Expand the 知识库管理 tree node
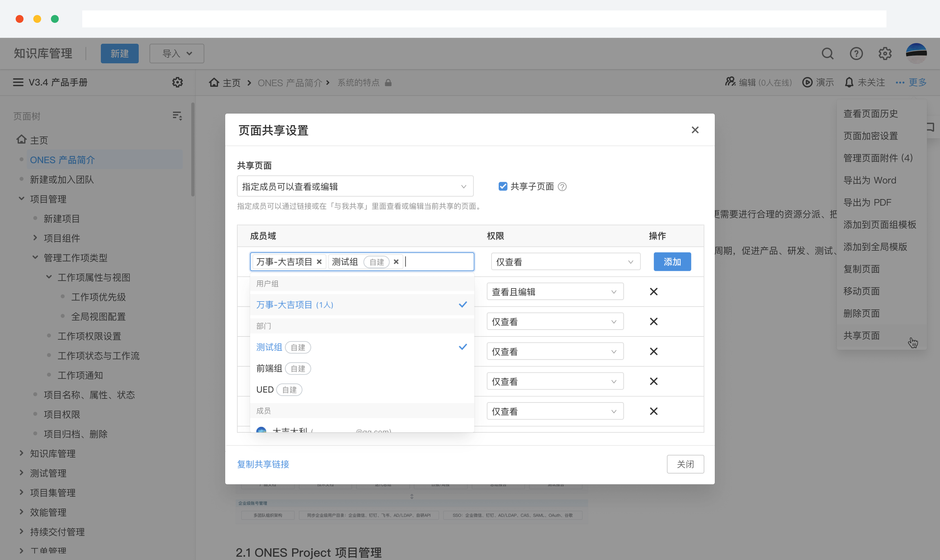 point(22,453)
